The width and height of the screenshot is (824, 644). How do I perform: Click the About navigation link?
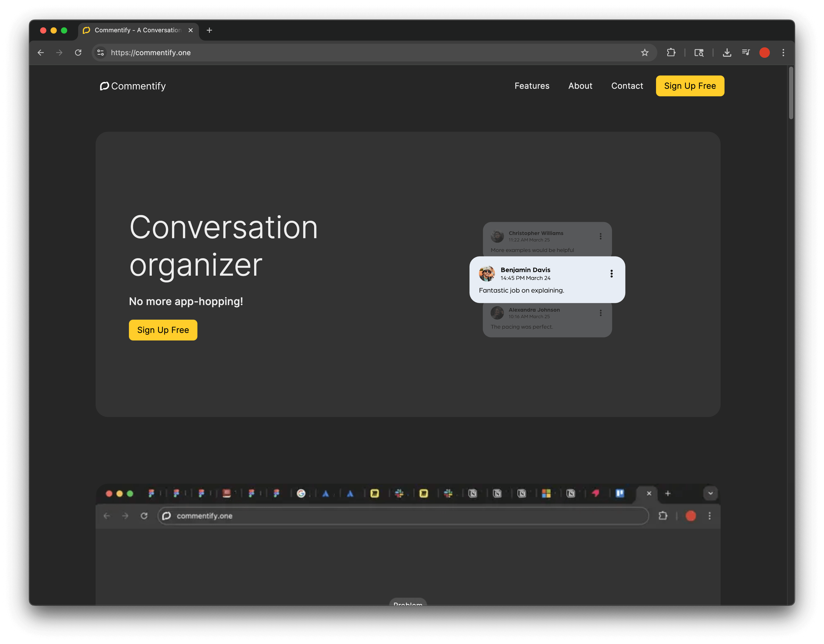point(580,86)
